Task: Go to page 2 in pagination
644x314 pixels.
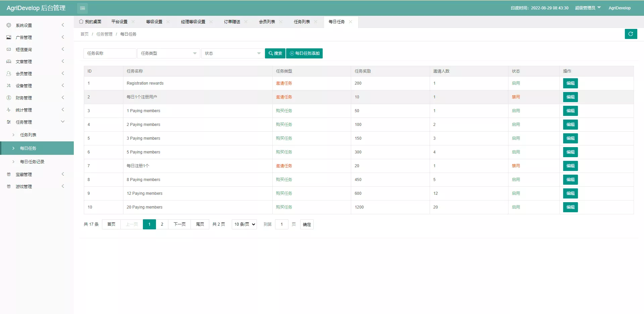Action: coord(162,224)
